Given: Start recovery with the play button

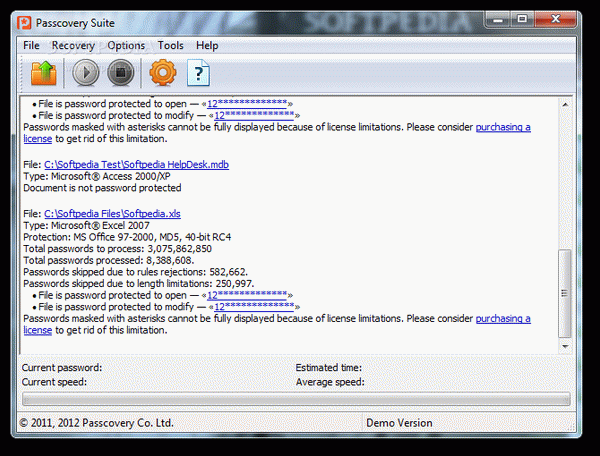Looking at the screenshot, I should click(x=86, y=72).
